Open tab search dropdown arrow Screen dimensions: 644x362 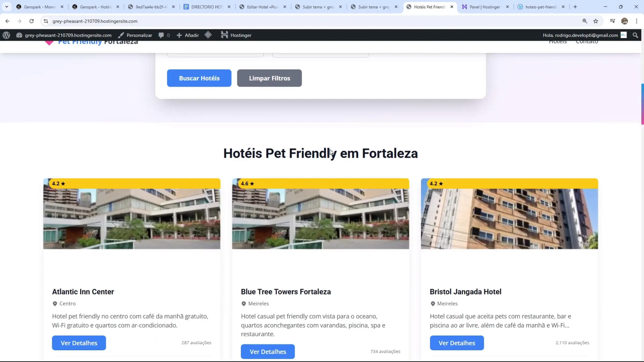click(7, 7)
